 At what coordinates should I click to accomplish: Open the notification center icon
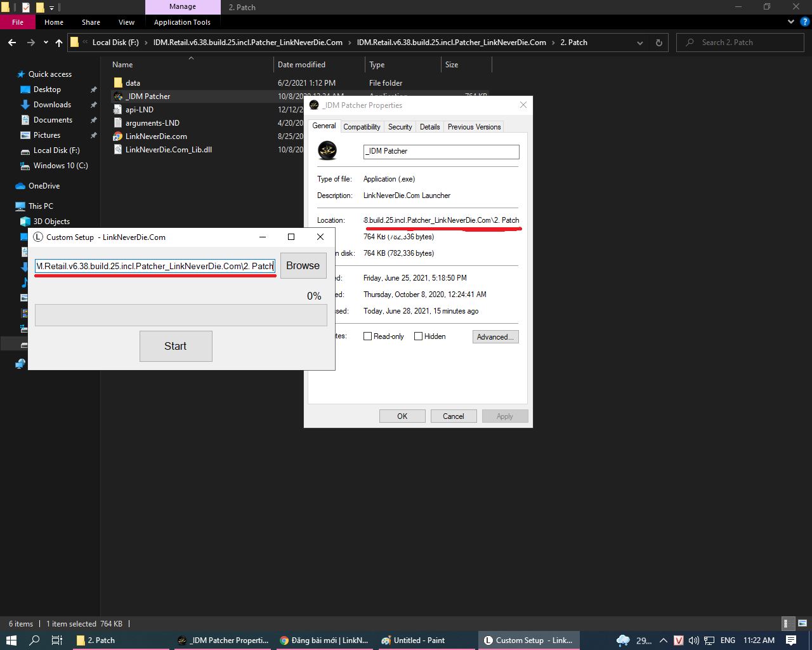(x=791, y=640)
